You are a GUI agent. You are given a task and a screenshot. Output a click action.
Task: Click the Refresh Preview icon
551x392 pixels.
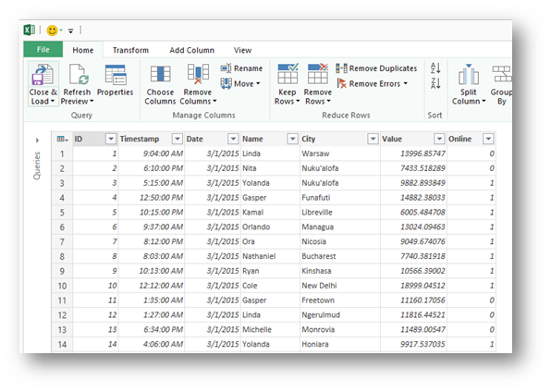[x=79, y=75]
